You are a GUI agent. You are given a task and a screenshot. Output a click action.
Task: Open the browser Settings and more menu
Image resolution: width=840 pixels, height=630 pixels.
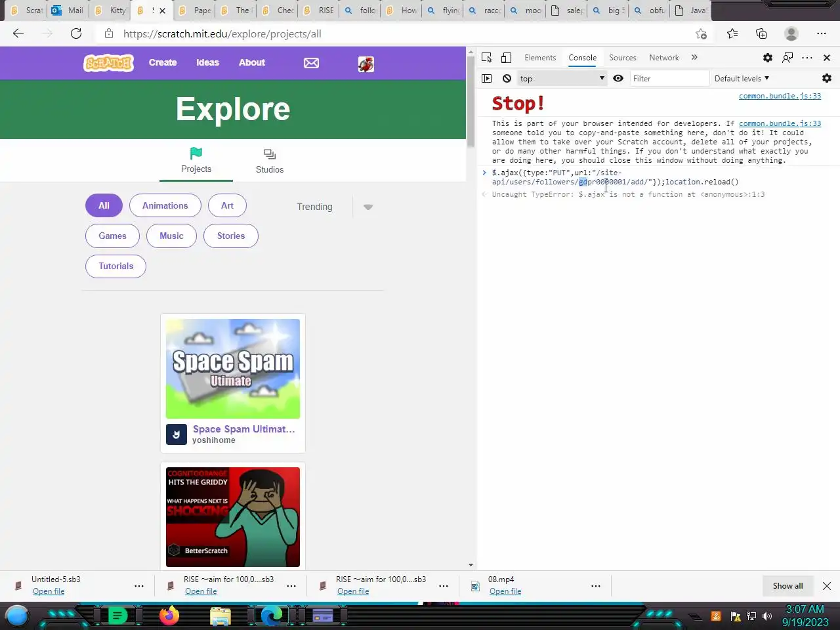[822, 33]
